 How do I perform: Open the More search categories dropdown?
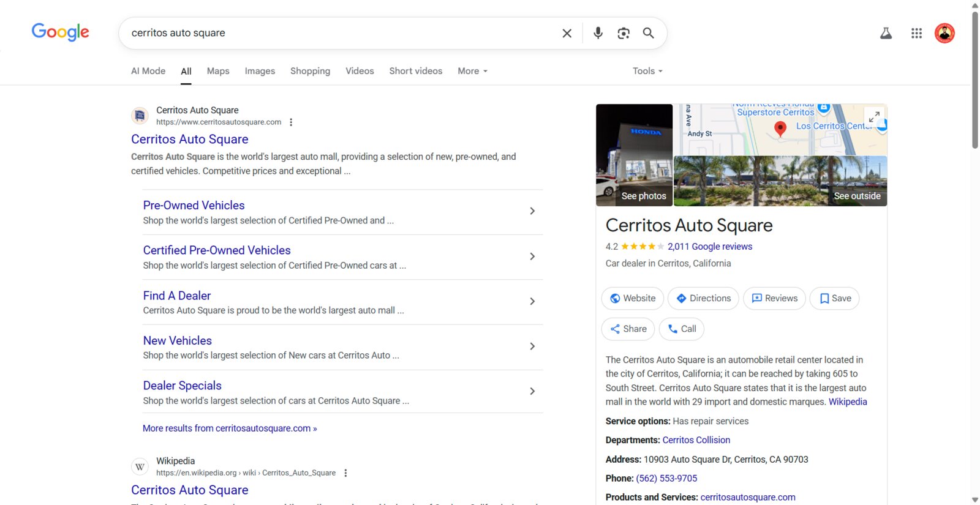point(472,71)
